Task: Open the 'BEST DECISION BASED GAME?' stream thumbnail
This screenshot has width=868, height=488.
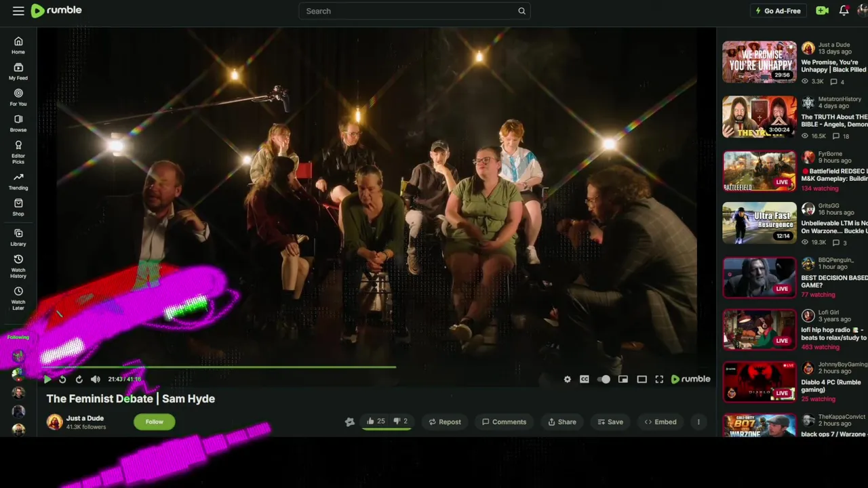Action: tap(759, 277)
